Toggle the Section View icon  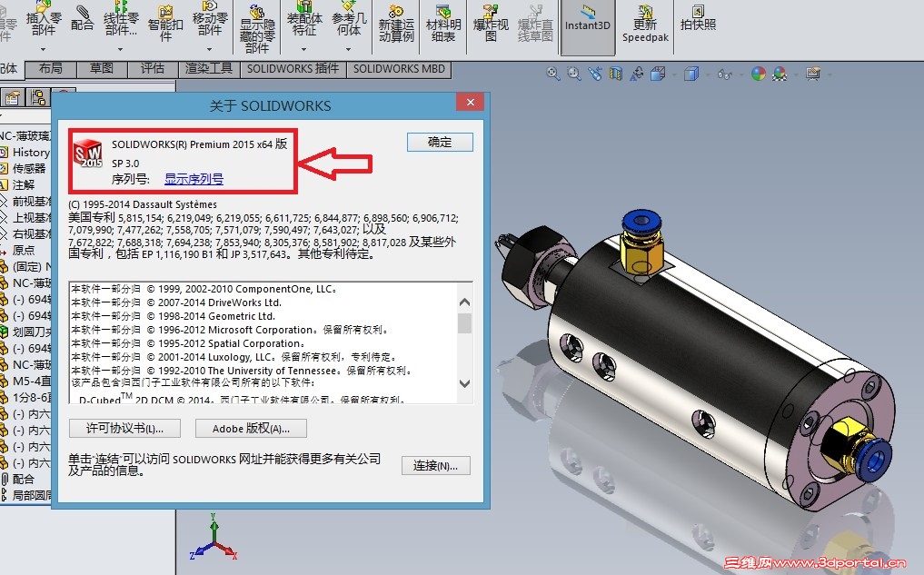coord(616,74)
